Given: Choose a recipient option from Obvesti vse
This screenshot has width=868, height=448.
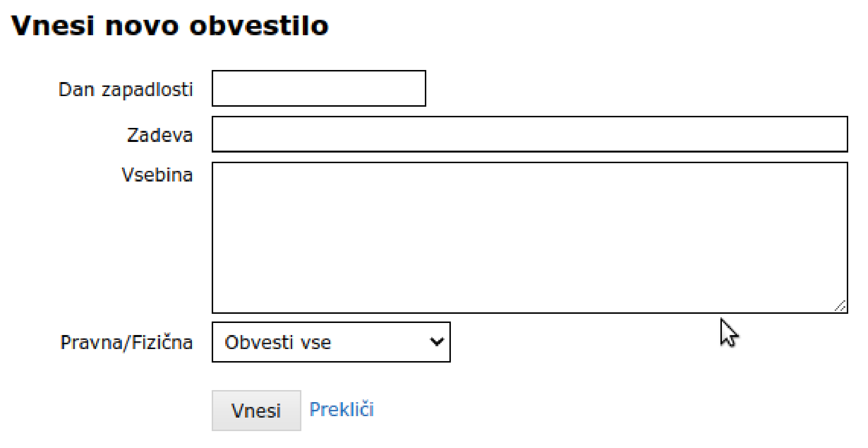Looking at the screenshot, I should tap(330, 342).
